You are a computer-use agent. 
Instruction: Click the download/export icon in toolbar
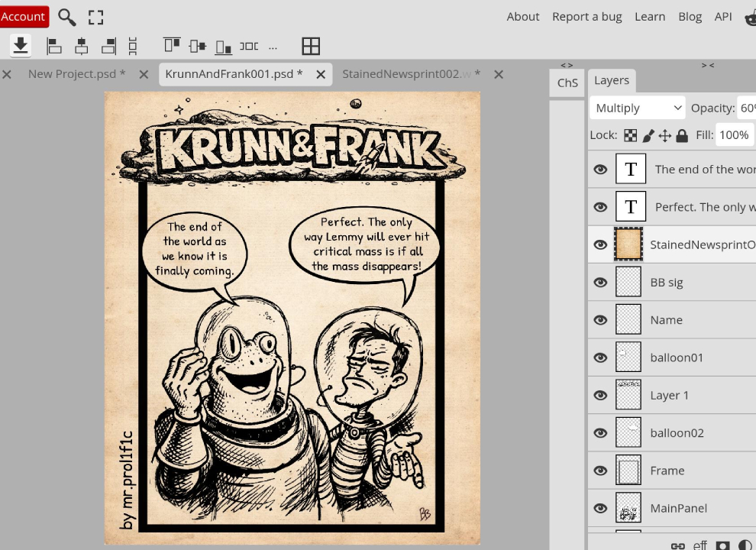click(21, 46)
